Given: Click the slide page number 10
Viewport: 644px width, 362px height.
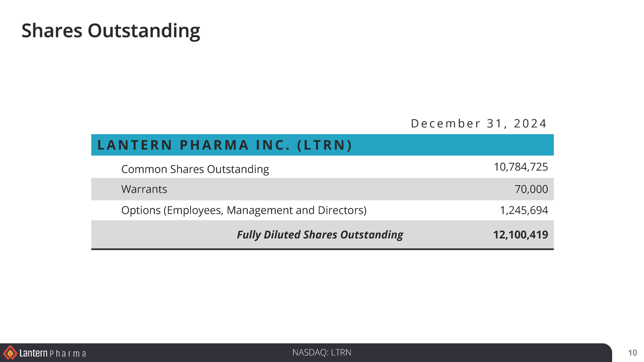Looking at the screenshot, I should click(633, 353).
